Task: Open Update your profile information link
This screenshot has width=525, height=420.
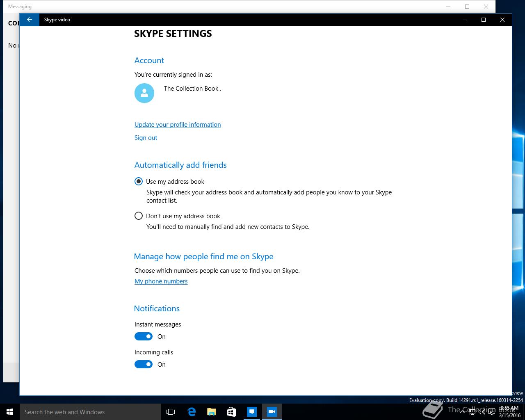Action: (178, 125)
